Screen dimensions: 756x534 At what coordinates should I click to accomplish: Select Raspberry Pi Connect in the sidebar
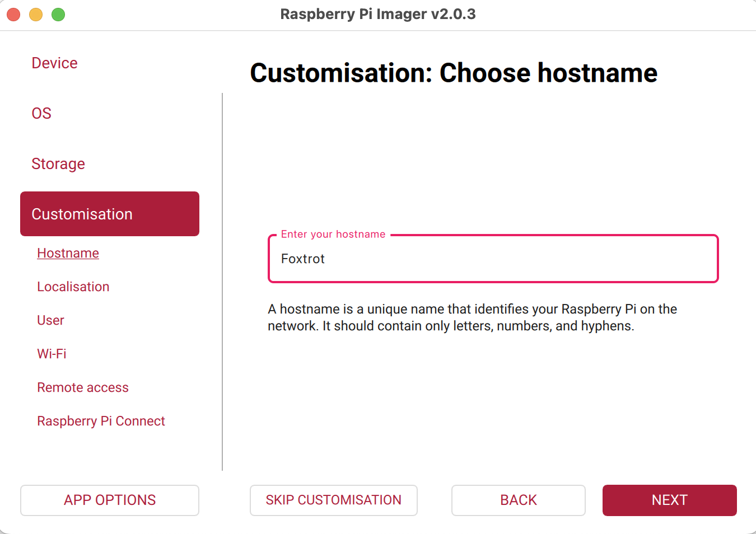pos(101,421)
